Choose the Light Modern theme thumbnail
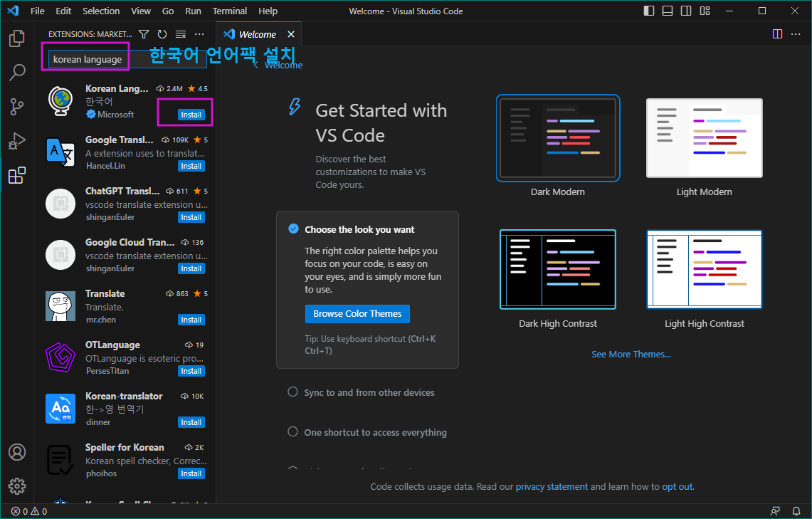812x519 pixels. click(x=705, y=138)
